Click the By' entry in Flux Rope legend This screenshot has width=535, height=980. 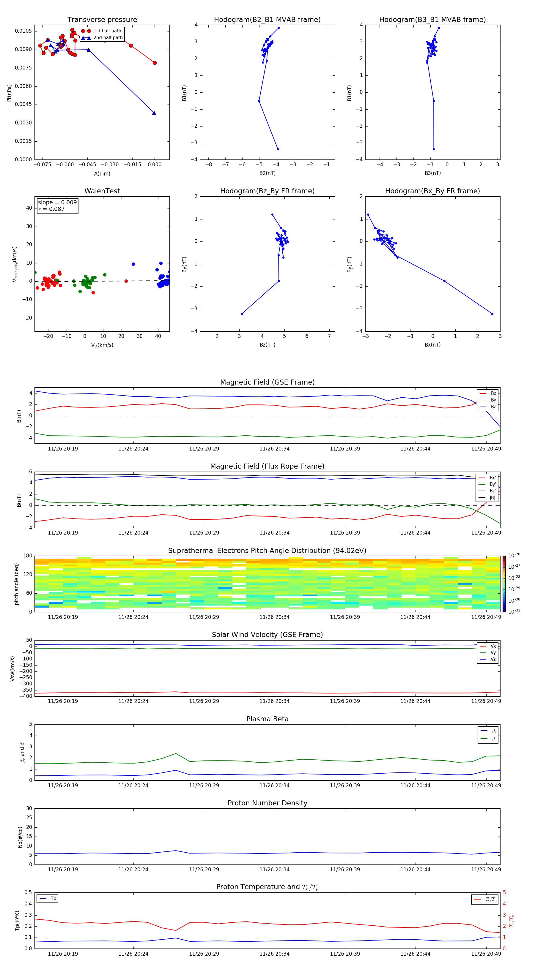click(x=487, y=484)
